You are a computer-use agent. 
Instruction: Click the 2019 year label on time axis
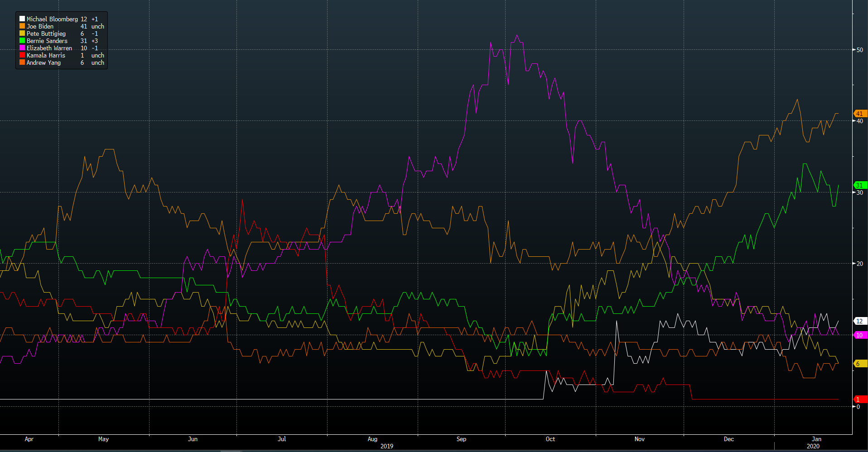tap(386, 446)
